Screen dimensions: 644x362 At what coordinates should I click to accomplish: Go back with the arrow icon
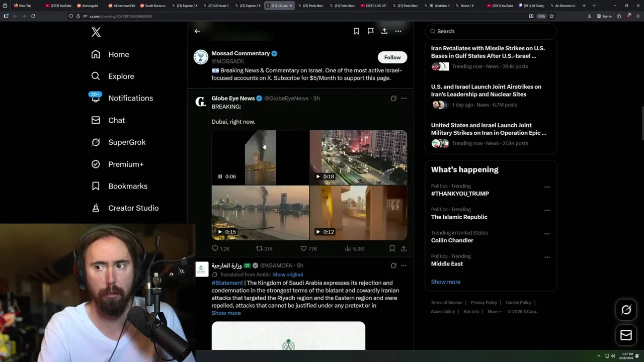point(197,31)
